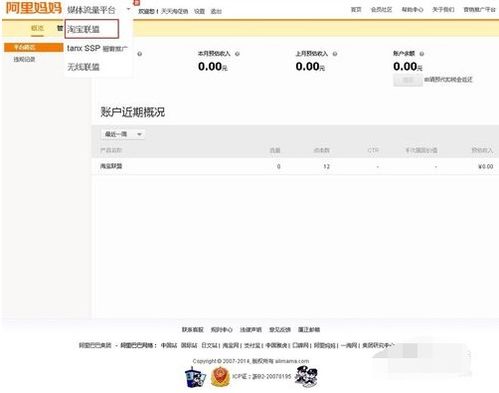Viewport: 499px width, 393px height.
Task: Open 营销推广平台 in the top navigation
Action: [x=479, y=10]
